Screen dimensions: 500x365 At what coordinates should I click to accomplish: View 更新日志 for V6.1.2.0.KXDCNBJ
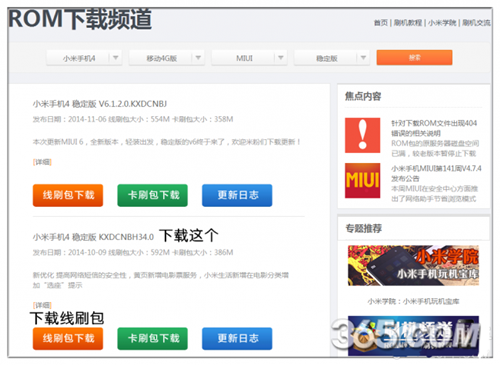(237, 195)
